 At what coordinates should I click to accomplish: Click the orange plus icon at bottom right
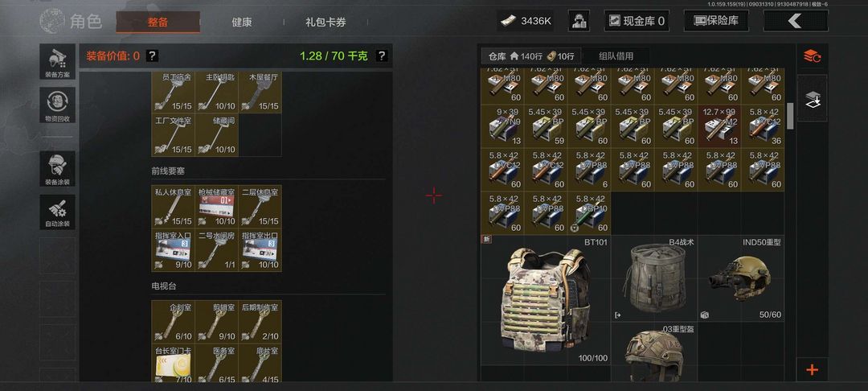[x=812, y=370]
